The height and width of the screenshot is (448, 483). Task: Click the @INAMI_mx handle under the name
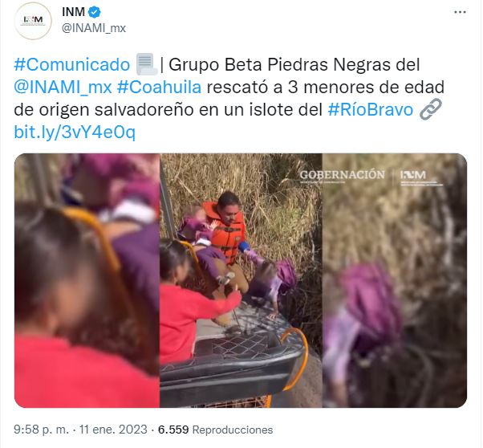tap(94, 28)
